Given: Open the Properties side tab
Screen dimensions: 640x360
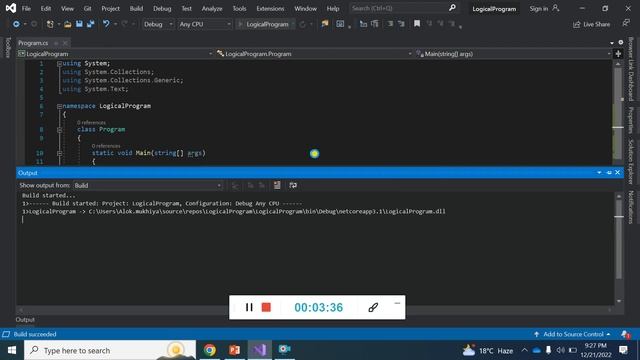Looking at the screenshot, I should pos(631,120).
